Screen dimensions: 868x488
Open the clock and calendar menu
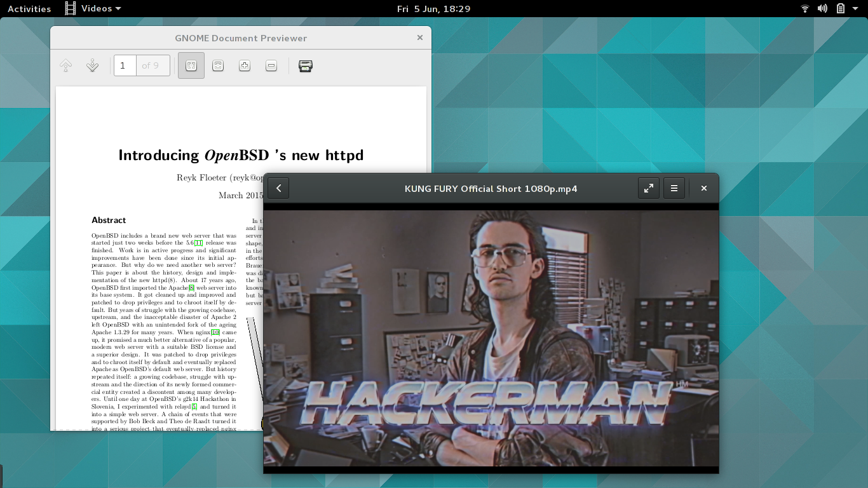[433, 8]
